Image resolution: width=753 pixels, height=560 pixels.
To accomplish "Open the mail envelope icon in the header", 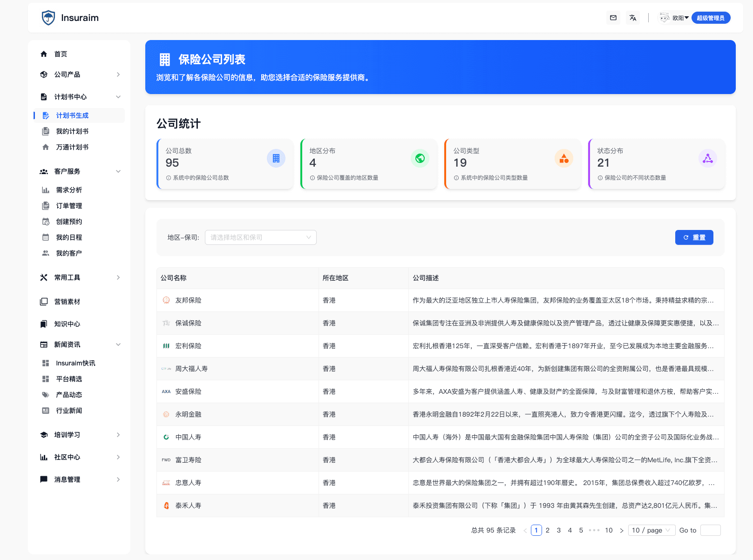I will [x=613, y=17].
